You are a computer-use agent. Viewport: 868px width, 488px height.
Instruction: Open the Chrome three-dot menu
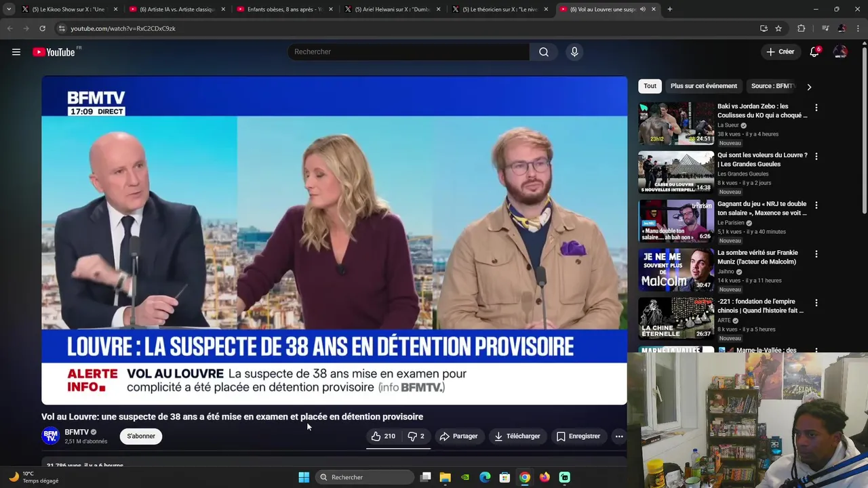[x=858, y=28]
